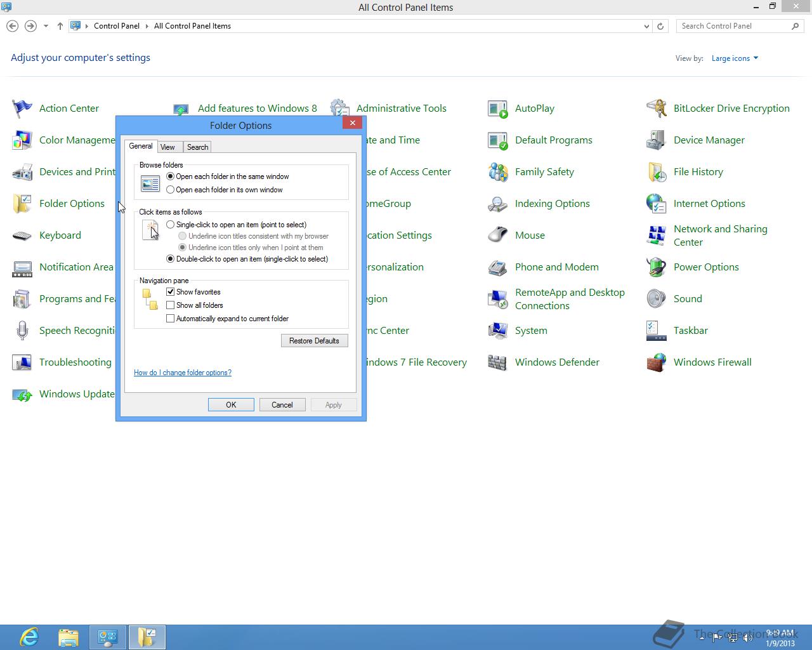Enable the Show all folders checkbox

click(x=170, y=305)
